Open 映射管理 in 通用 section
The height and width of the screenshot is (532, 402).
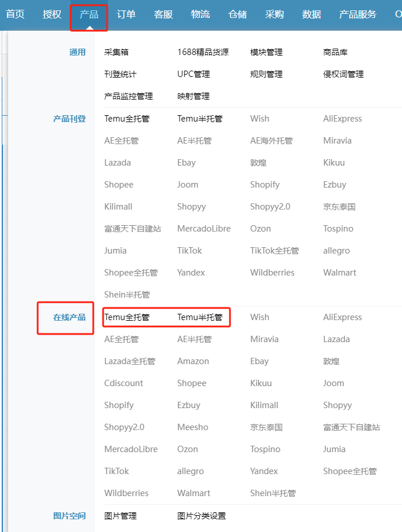pyautogui.click(x=193, y=96)
